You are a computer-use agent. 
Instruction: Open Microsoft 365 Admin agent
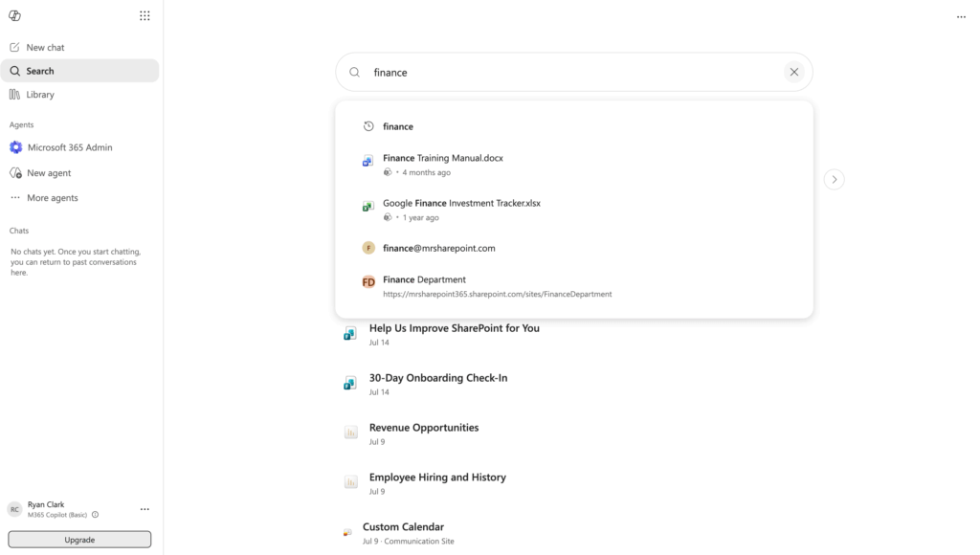[x=80, y=147]
